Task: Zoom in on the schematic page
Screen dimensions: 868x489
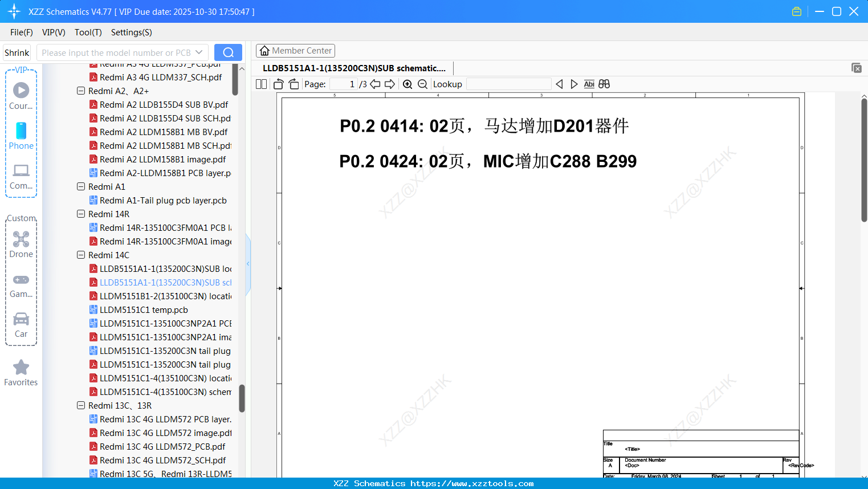Action: point(407,84)
